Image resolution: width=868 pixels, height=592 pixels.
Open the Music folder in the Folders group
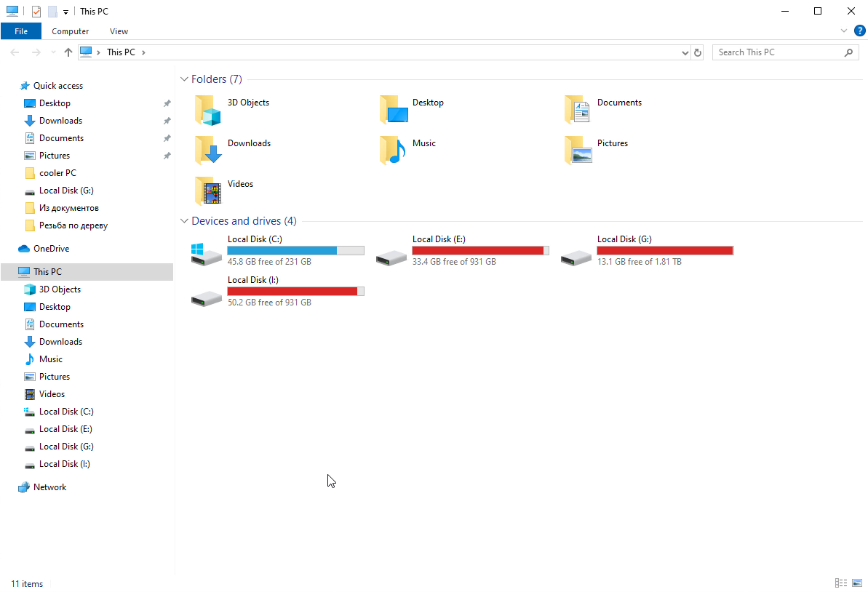392,150
